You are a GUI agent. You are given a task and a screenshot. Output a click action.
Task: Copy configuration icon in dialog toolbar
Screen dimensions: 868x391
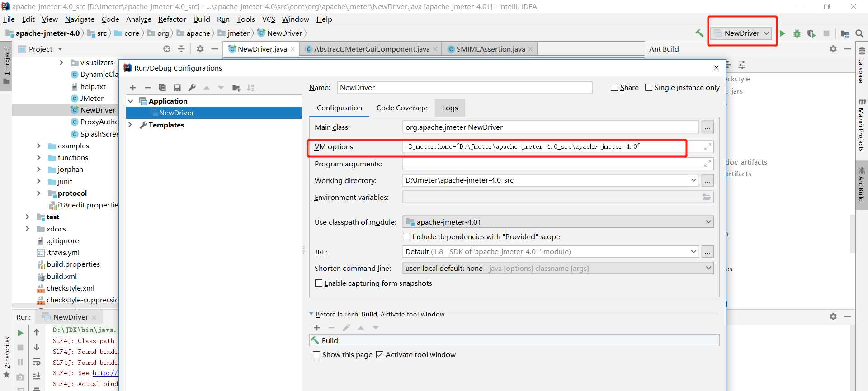point(162,88)
